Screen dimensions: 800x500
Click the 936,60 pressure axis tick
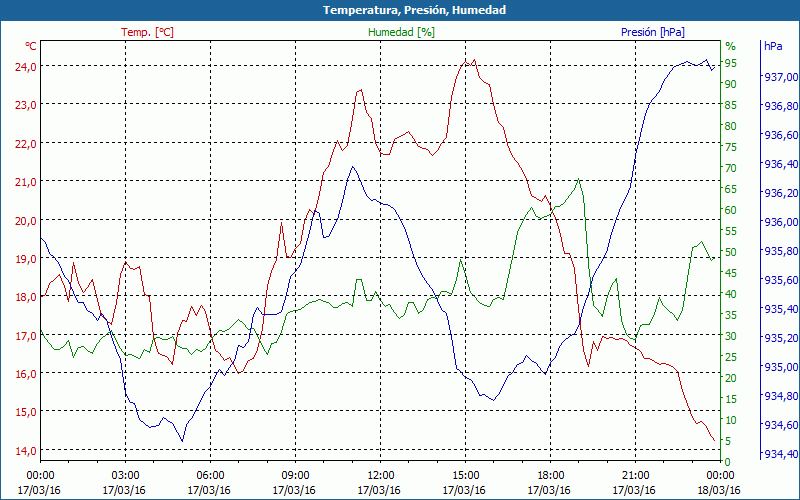tap(780, 135)
